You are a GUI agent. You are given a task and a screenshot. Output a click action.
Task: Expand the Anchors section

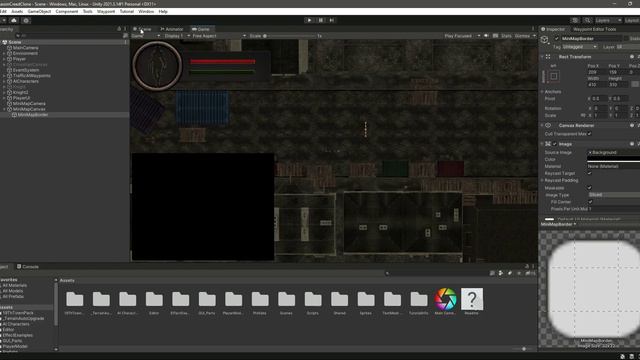tap(542, 92)
